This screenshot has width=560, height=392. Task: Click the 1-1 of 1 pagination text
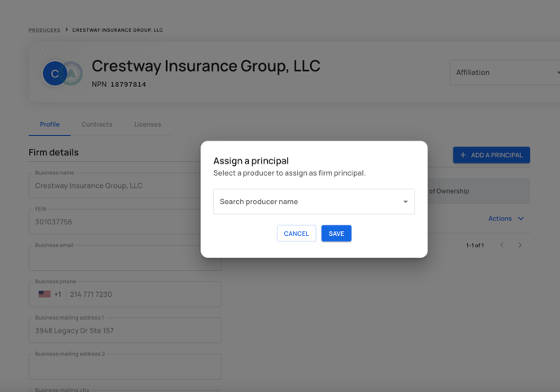475,246
